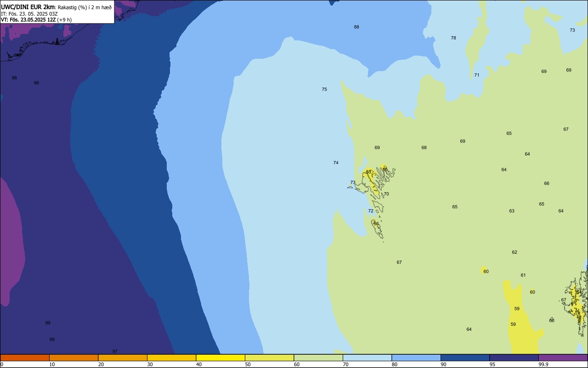Select the medium blue 80–90 legend swatch

pos(416,357)
